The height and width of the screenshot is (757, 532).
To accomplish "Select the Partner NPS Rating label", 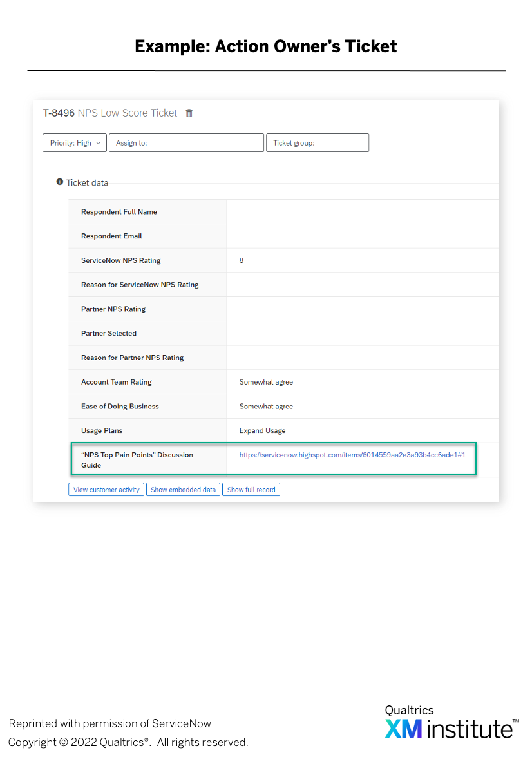I will tap(113, 309).
